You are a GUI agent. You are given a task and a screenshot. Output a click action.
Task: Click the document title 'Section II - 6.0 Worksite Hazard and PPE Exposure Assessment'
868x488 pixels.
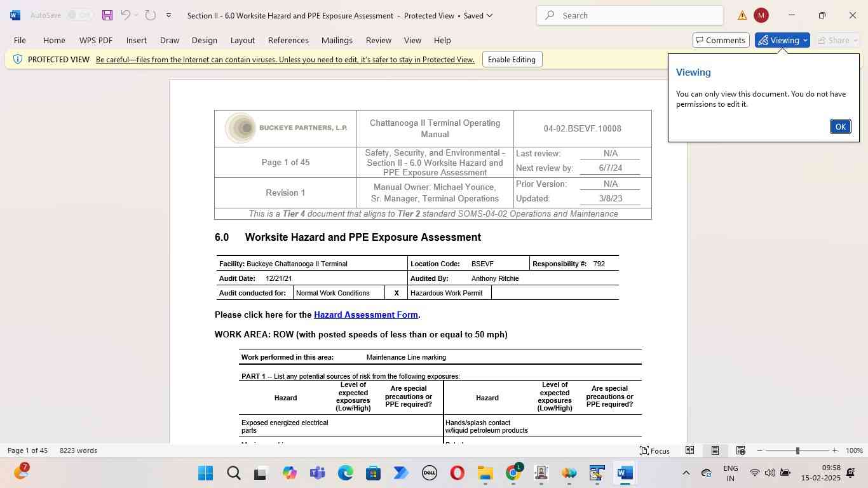290,15
